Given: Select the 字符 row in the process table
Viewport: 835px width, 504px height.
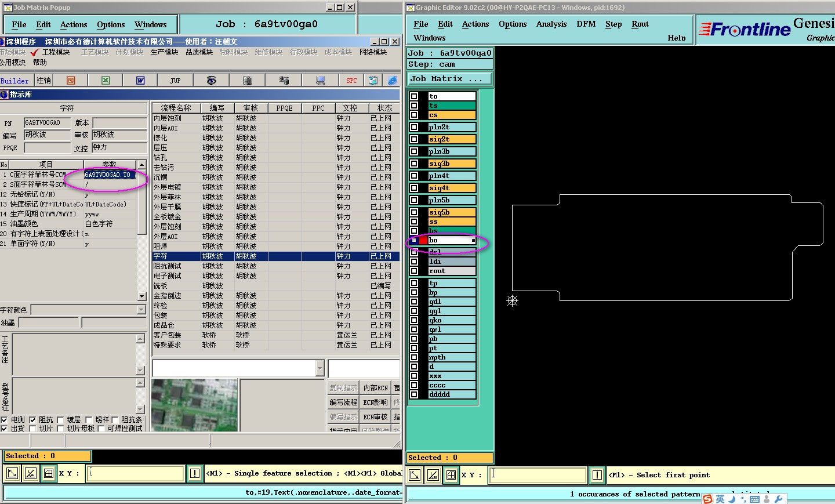Looking at the screenshot, I should tap(276, 256).
